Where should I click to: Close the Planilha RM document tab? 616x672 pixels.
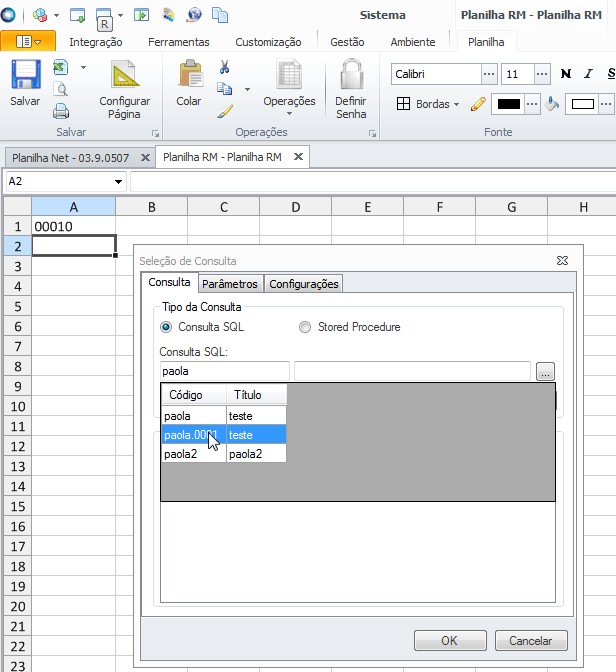[298, 157]
